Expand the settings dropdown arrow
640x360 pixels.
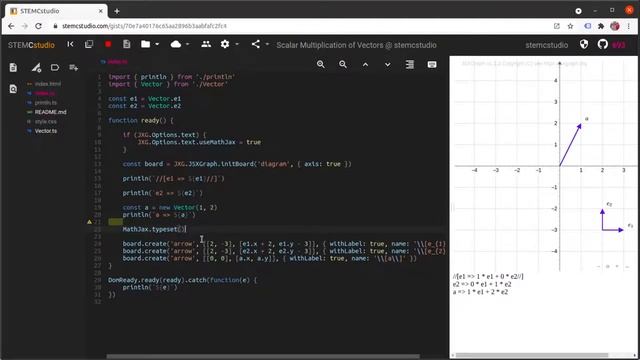click(x=237, y=44)
